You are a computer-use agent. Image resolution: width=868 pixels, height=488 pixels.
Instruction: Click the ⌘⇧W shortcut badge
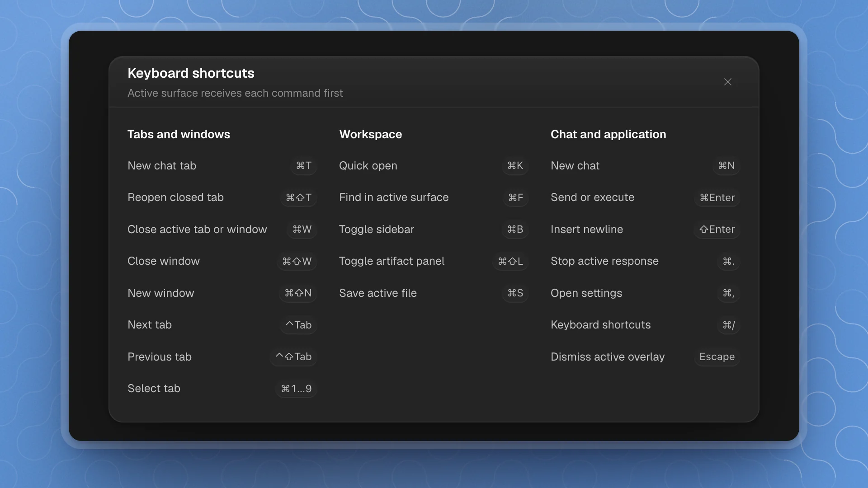click(x=297, y=261)
